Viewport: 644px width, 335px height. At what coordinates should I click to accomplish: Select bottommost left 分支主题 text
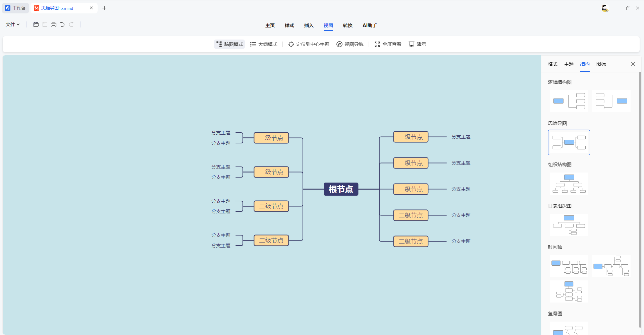coord(221,246)
